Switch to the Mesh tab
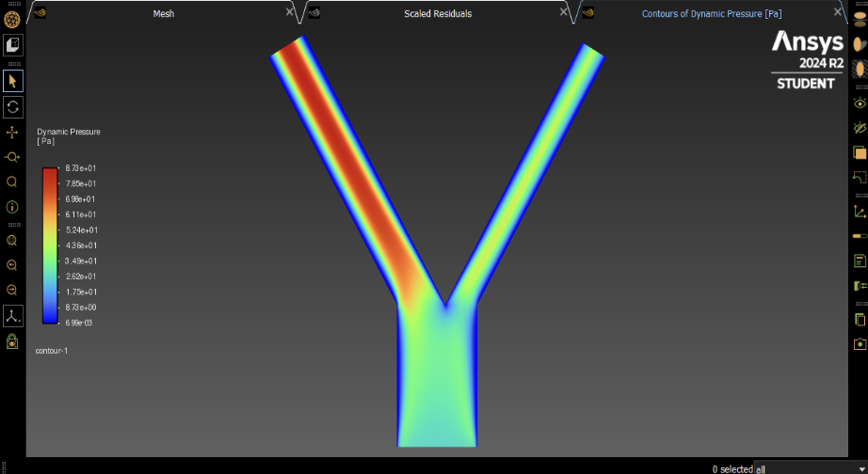The height and width of the screenshot is (474, 868). (x=163, y=13)
